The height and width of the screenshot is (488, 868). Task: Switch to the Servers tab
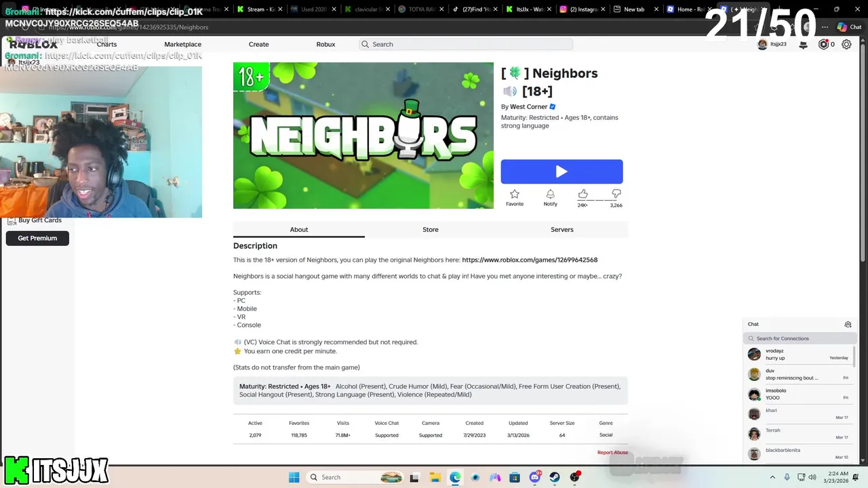(562, 230)
